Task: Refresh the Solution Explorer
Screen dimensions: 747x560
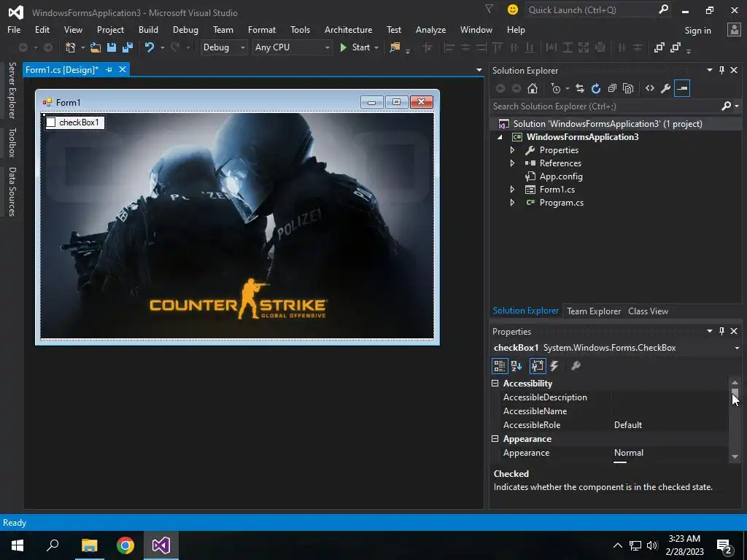Action: pyautogui.click(x=596, y=88)
